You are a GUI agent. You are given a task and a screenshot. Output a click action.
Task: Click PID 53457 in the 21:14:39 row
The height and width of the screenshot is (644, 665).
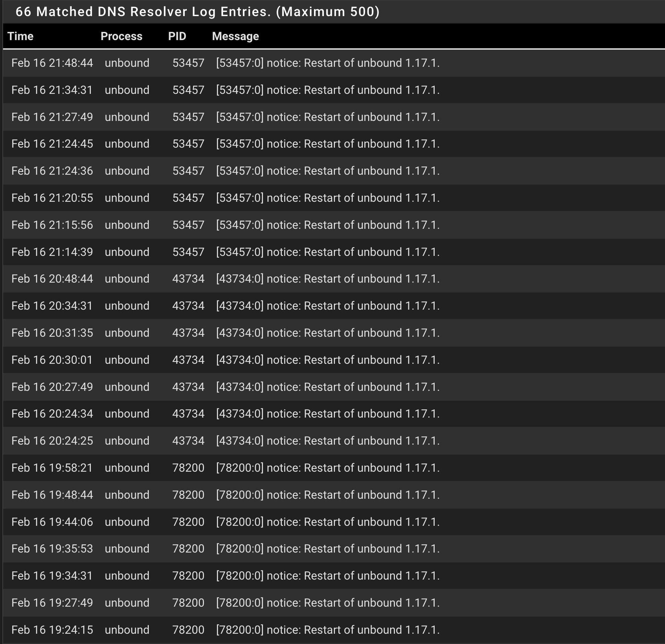click(x=188, y=252)
